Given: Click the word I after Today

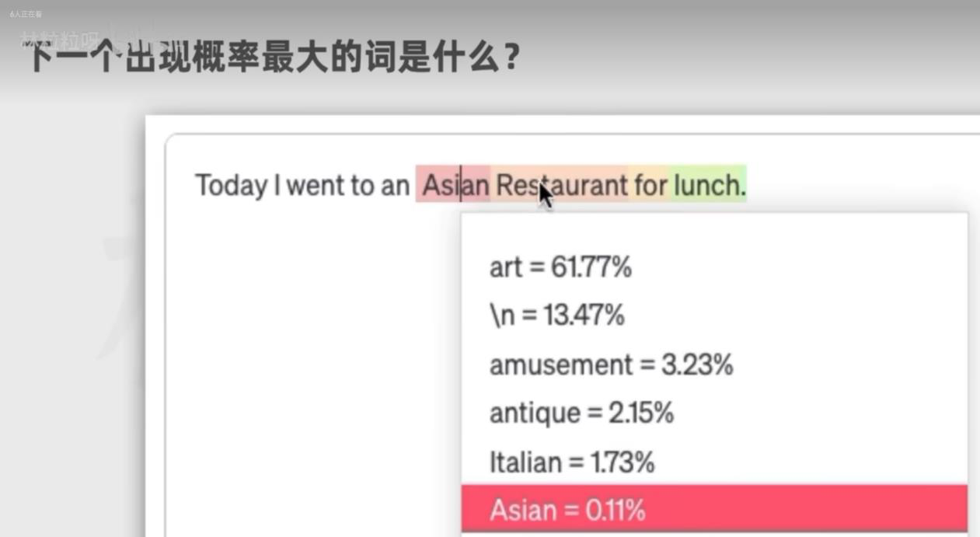Looking at the screenshot, I should point(277,185).
